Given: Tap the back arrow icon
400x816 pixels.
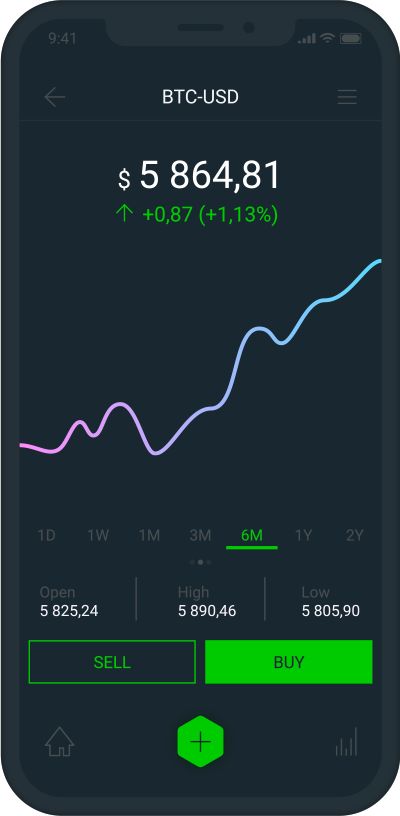Looking at the screenshot, I should pyautogui.click(x=55, y=97).
